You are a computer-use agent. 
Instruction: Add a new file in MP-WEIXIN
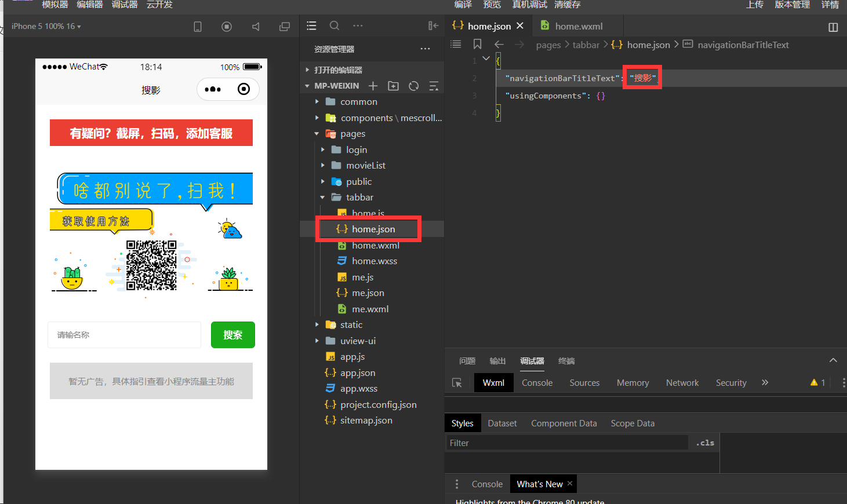click(373, 86)
